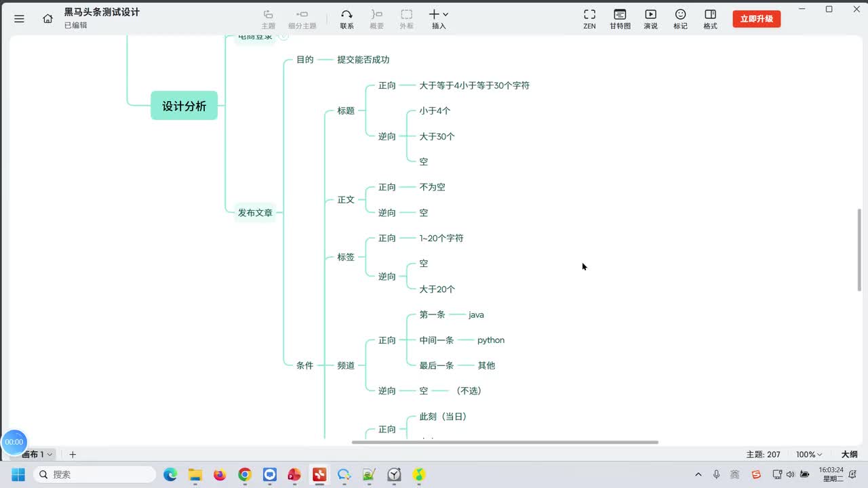Image resolution: width=868 pixels, height=488 pixels.
Task: Click the 已编辑 status label
Action: pos(76,25)
